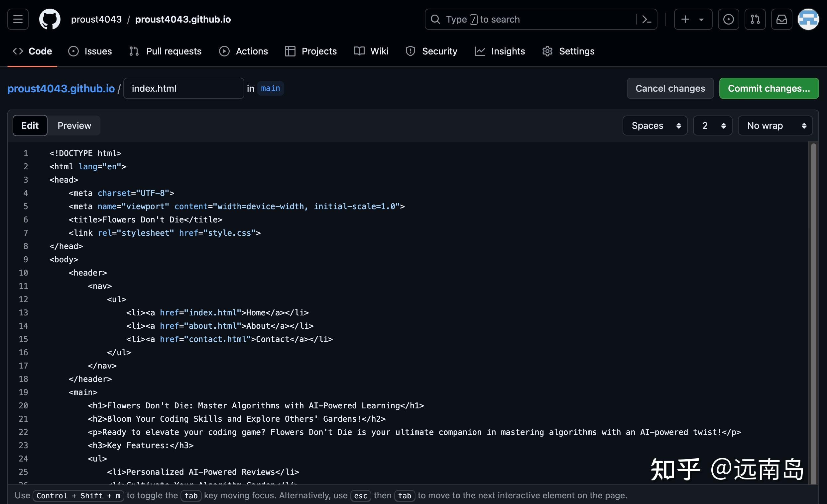Switch to Preview mode
This screenshot has height=504, width=827.
click(x=74, y=126)
